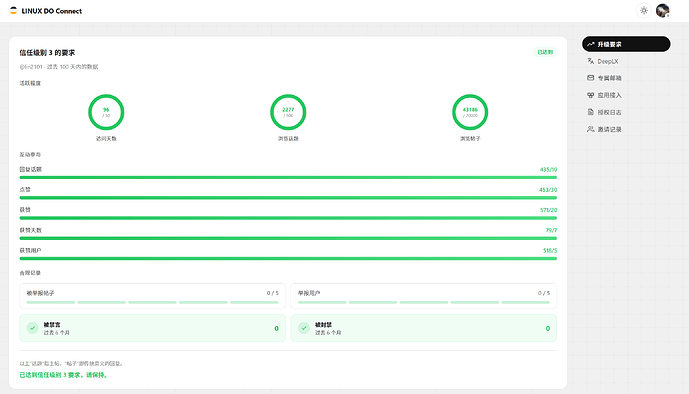Click the 0 / 5 count in 被举报帖子 card
Screen dimensions: 689x394
click(x=272, y=293)
